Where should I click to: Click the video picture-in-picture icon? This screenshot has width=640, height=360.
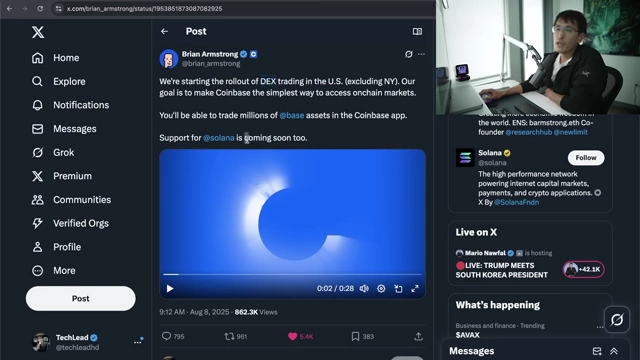pos(398,289)
